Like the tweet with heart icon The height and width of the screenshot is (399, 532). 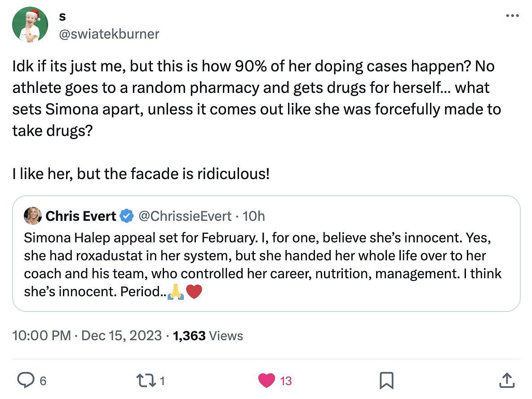pos(266,381)
